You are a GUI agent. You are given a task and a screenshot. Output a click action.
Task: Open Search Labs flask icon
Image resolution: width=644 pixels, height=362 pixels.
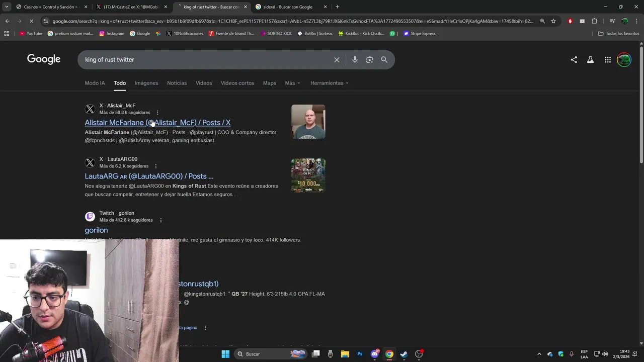click(x=590, y=60)
